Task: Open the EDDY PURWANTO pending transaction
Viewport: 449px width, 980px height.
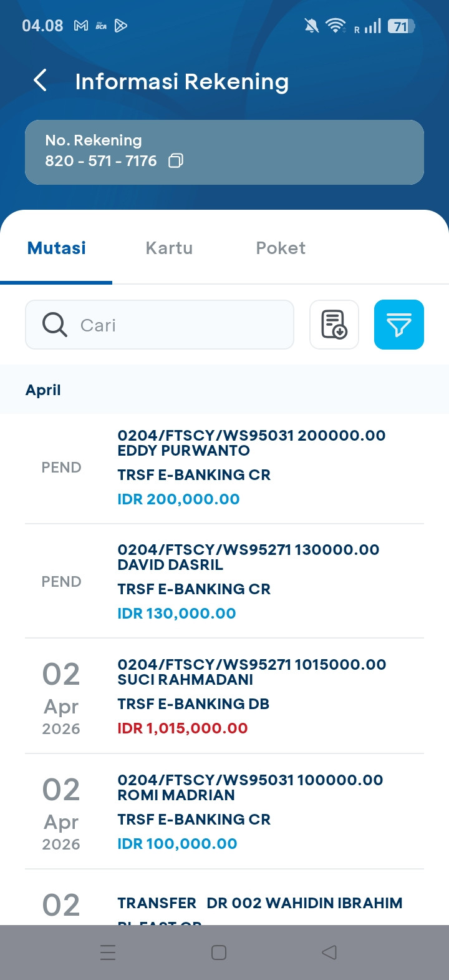Action: click(224, 468)
